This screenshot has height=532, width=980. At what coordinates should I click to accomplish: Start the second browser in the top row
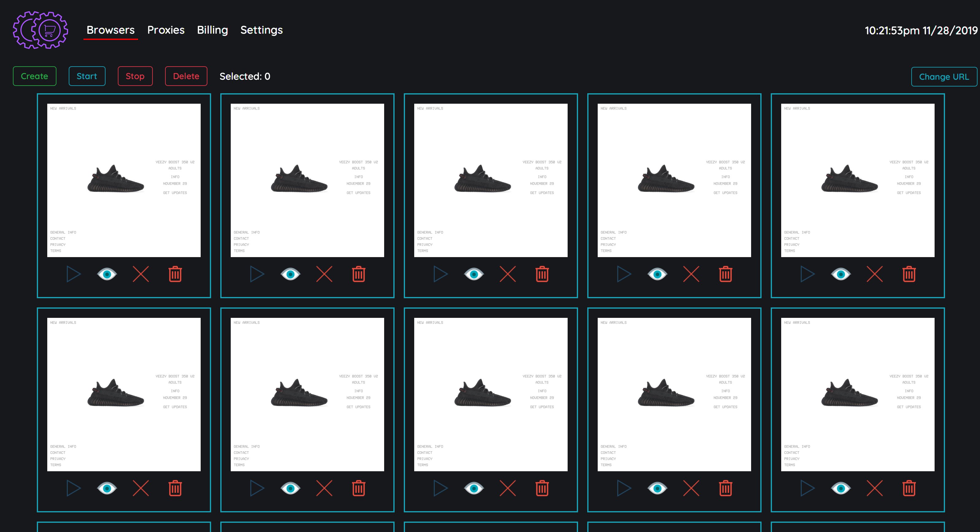coord(257,274)
